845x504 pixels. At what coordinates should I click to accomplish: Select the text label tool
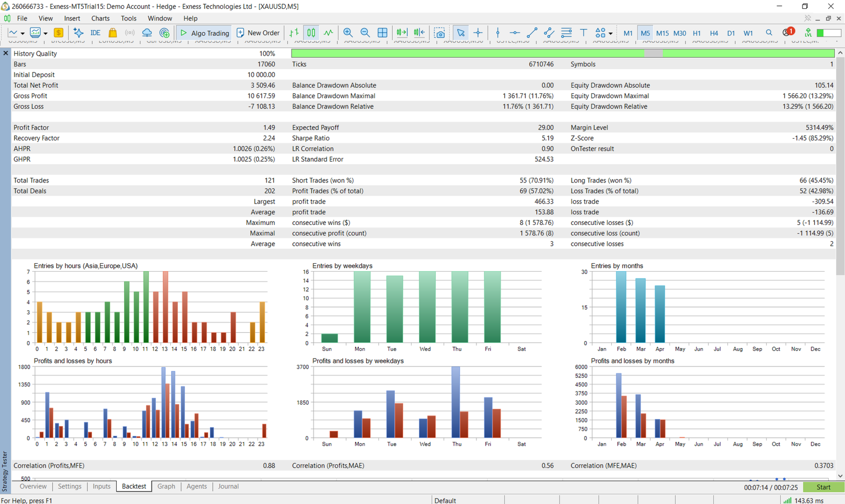click(583, 33)
